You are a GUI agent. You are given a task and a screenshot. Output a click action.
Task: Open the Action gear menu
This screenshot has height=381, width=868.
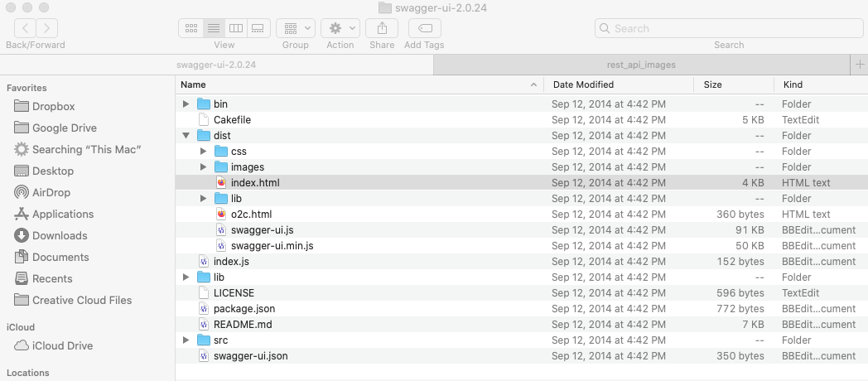coord(340,28)
